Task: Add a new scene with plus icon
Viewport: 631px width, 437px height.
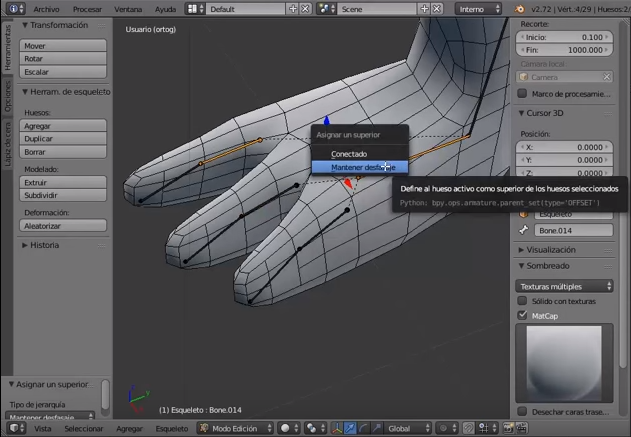Action: click(x=424, y=9)
